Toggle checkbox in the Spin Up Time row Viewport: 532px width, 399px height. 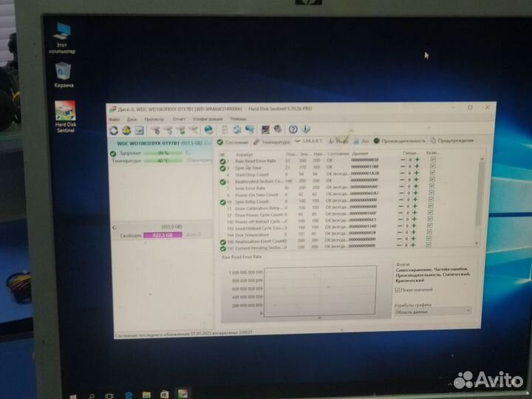[x=433, y=166]
